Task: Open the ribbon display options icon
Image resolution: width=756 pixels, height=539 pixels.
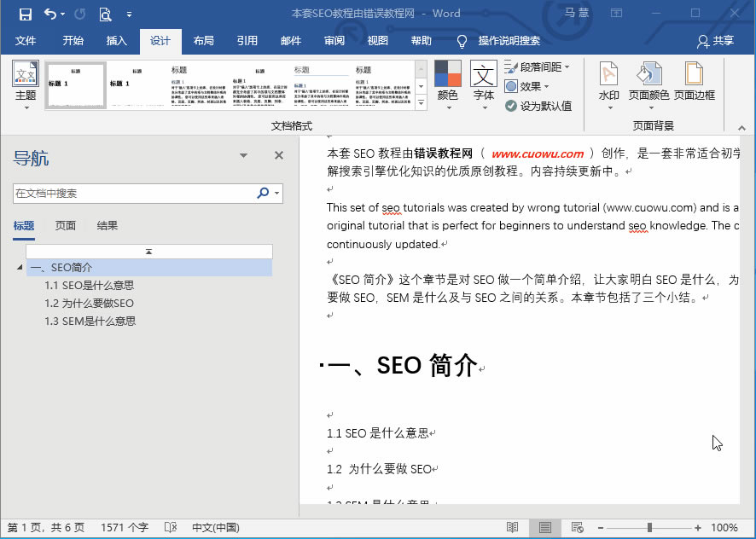Action: click(x=616, y=13)
